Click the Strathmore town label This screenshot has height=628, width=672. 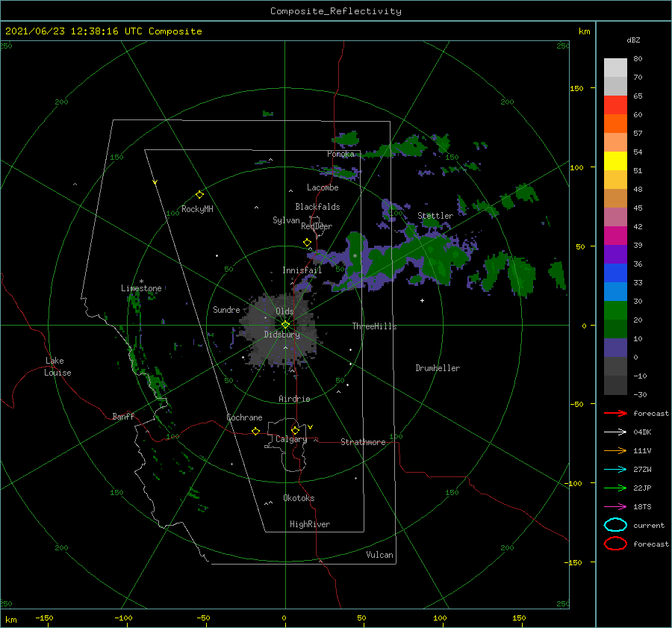363,442
